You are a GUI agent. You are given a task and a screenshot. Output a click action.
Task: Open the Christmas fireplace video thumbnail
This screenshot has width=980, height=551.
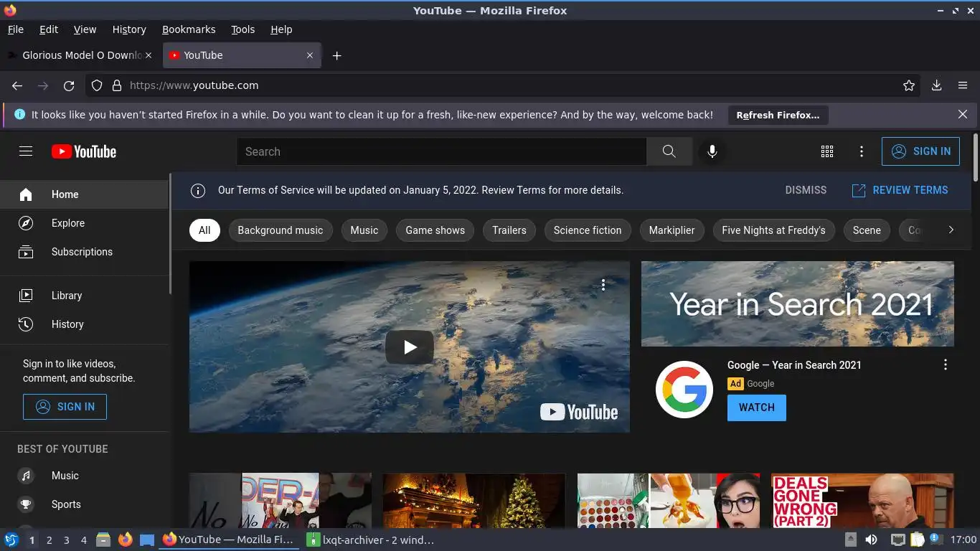tap(474, 501)
